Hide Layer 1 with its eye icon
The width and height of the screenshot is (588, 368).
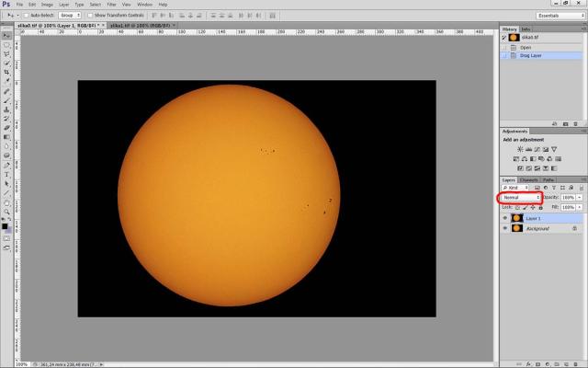[505, 218]
